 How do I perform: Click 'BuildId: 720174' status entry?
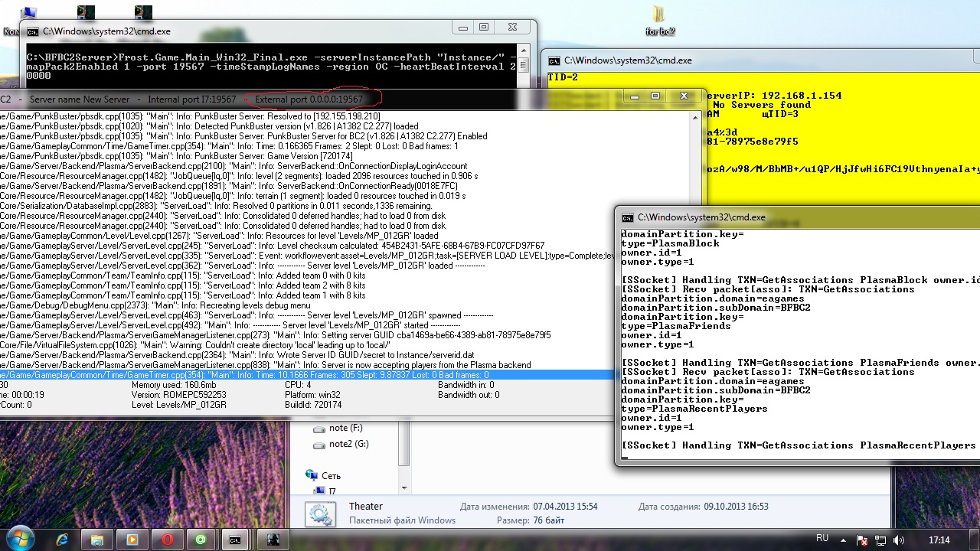312,404
